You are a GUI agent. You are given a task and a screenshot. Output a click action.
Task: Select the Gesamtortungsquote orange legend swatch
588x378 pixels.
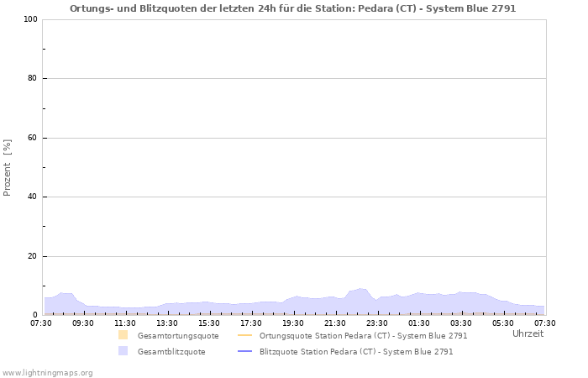123,335
